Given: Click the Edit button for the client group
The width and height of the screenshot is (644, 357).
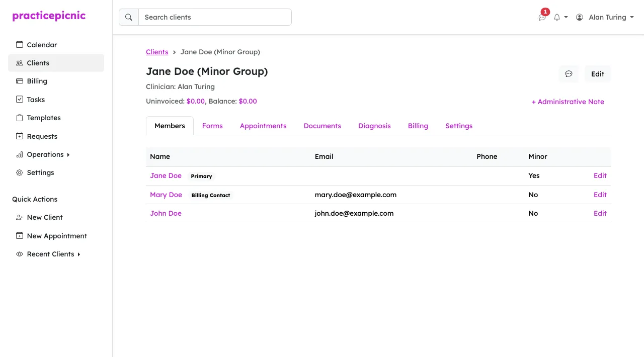Looking at the screenshot, I should click(598, 74).
